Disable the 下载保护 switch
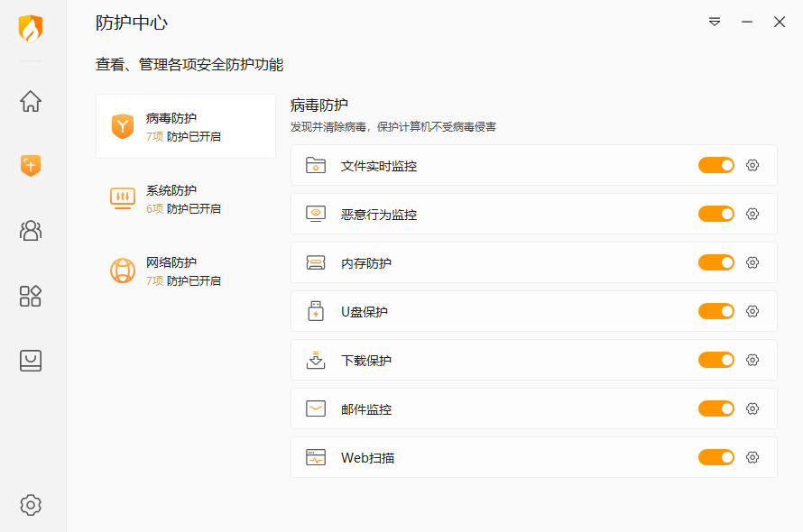This screenshot has height=532, width=803. tap(716, 360)
